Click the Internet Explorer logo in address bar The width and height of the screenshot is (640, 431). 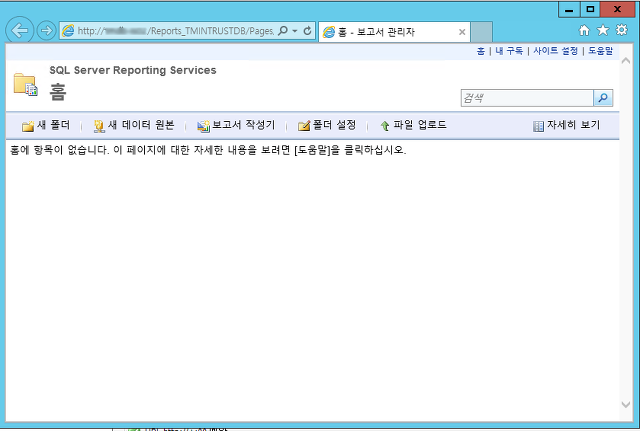coord(68,31)
